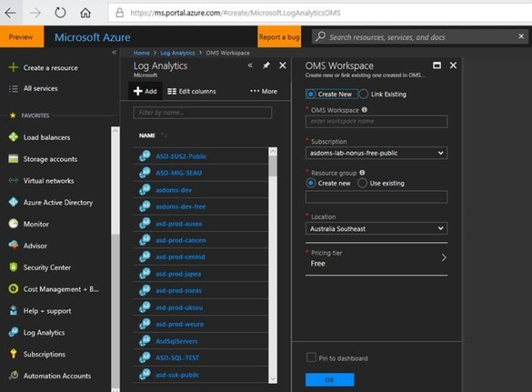Open the Location dropdown
The width and height of the screenshot is (532, 392).
pyautogui.click(x=376, y=228)
